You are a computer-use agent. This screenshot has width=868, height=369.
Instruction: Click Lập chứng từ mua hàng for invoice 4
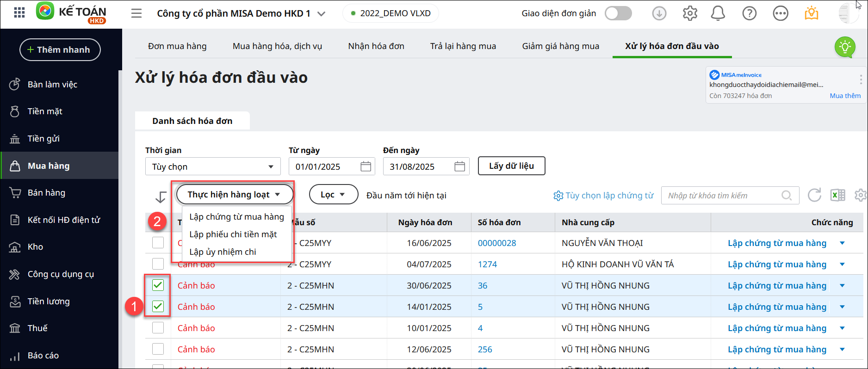[777, 328]
